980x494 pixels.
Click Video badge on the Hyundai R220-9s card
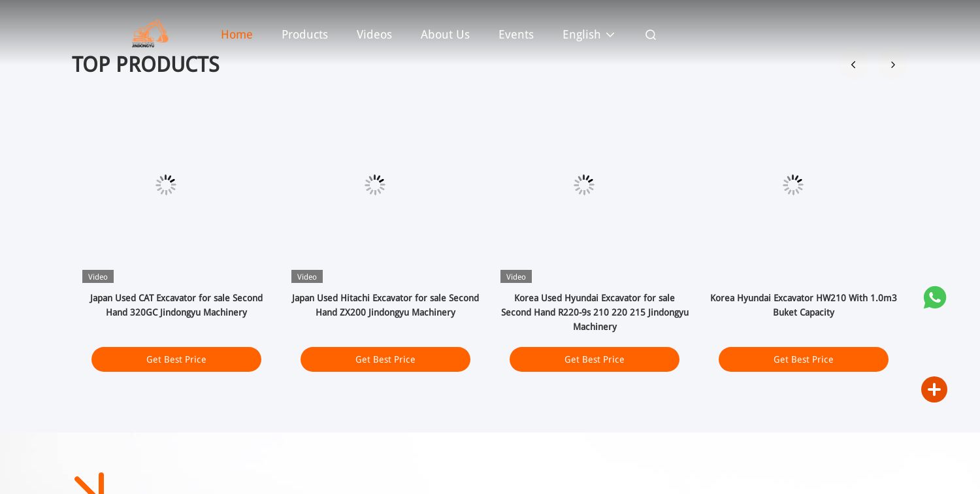pyautogui.click(x=515, y=276)
